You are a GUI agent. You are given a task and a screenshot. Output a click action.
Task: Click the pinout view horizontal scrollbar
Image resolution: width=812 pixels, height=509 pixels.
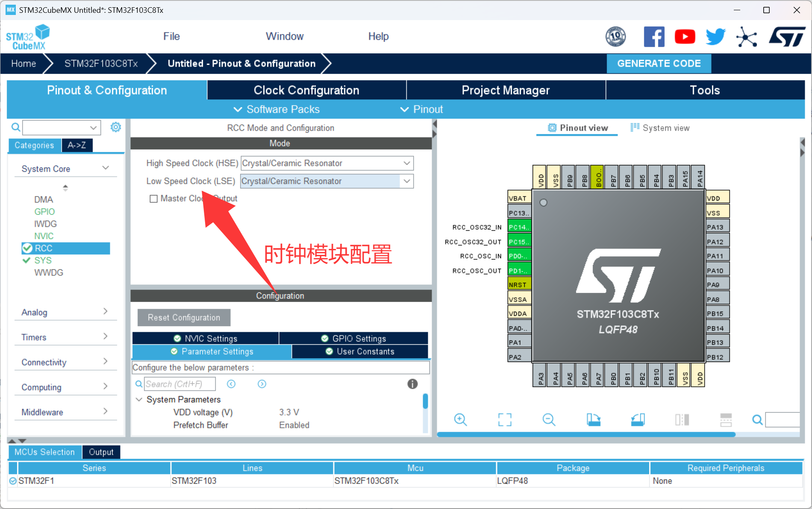586,434
